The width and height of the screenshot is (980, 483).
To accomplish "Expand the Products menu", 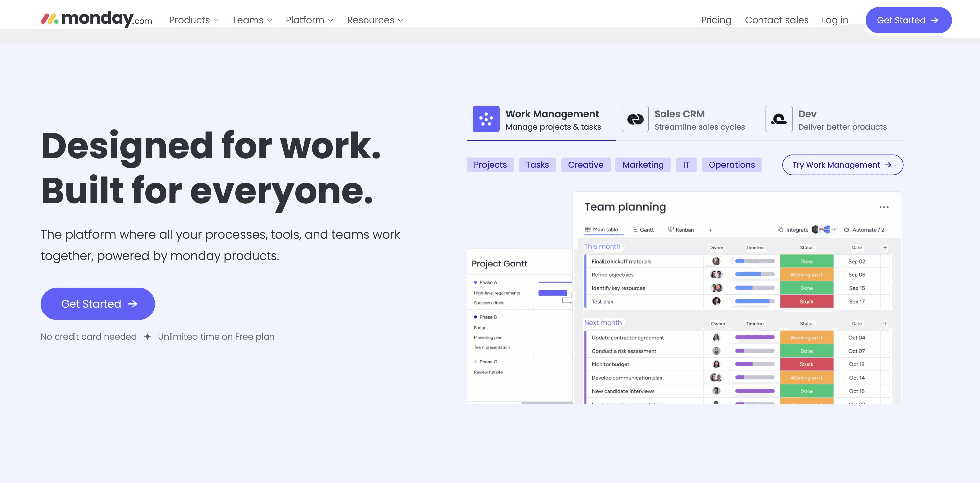I will click(x=194, y=20).
